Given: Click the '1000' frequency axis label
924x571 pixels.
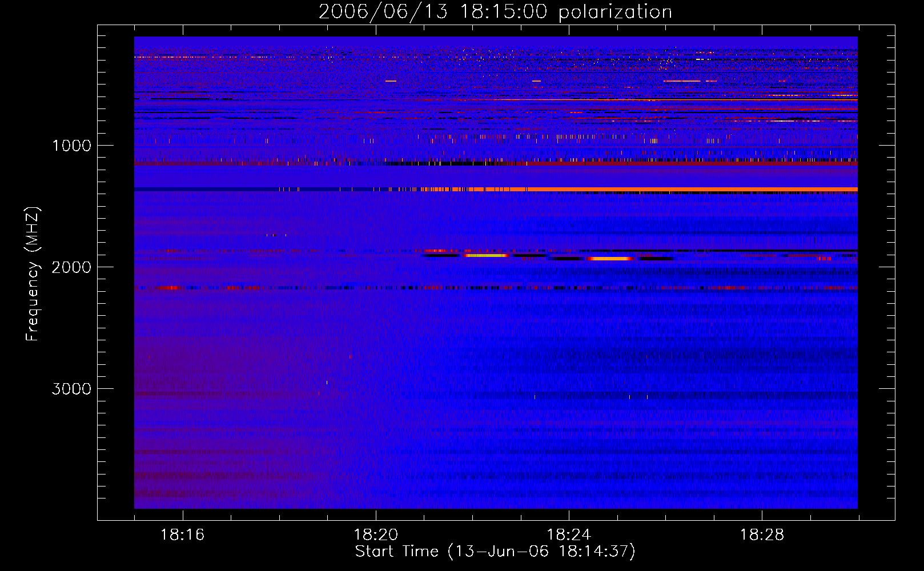Looking at the screenshot, I should (x=71, y=146).
